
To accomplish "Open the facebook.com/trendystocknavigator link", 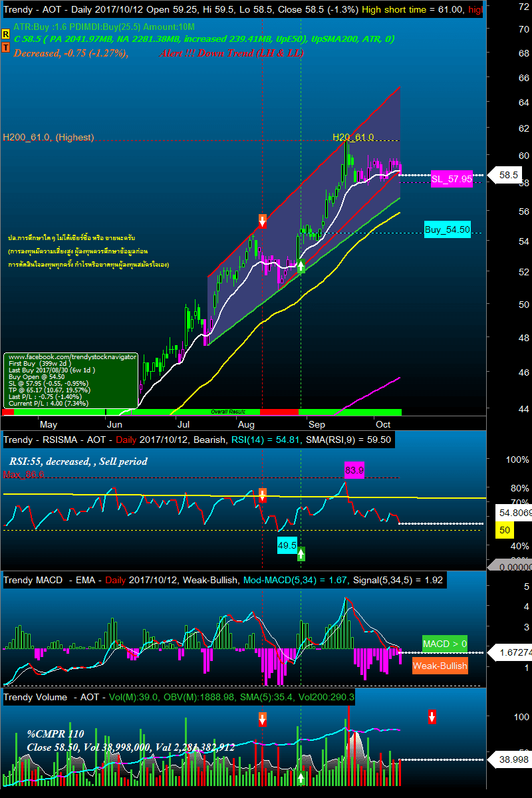I will [71, 356].
